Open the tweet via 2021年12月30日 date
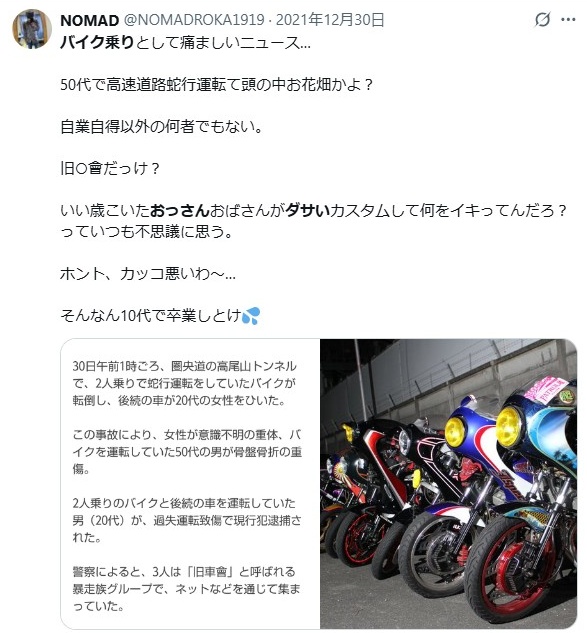Image resolution: width=587 pixels, height=633 pixels. 329,20
